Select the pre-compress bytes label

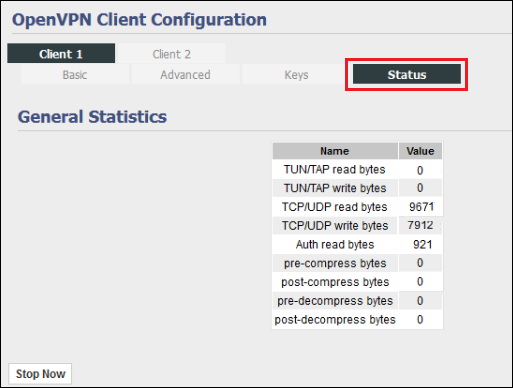click(335, 263)
